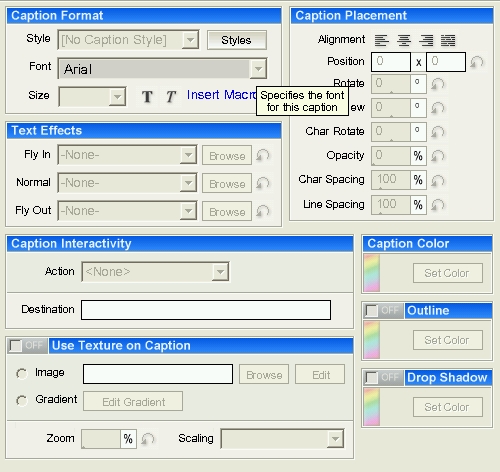Click the Skew value field
500x472 pixels.
pos(391,108)
